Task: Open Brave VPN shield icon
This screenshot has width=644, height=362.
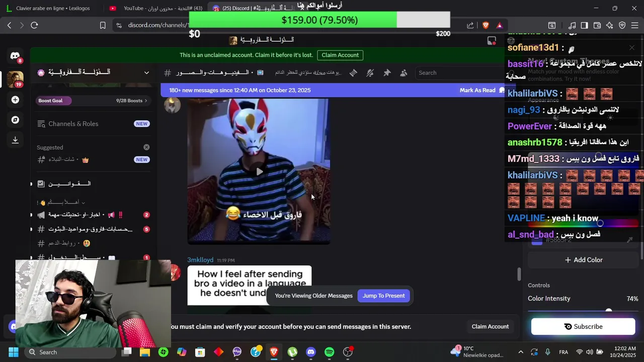Action: click(x=622, y=25)
